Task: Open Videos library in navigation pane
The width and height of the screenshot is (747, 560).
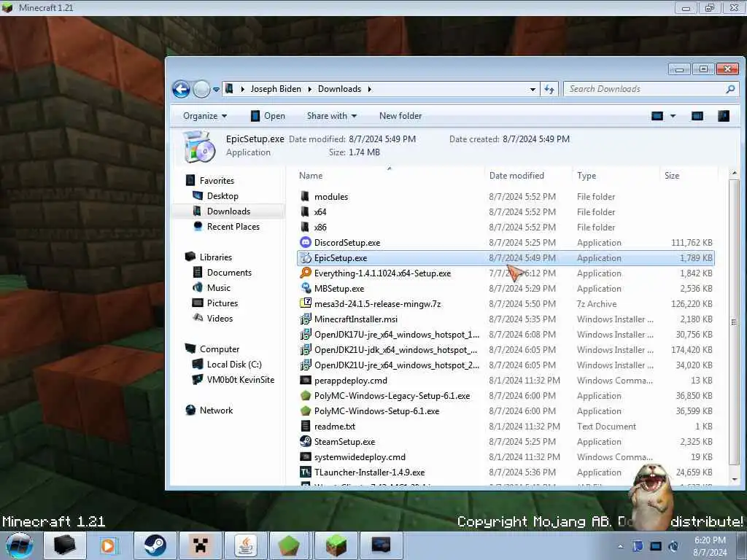Action: pyautogui.click(x=220, y=319)
